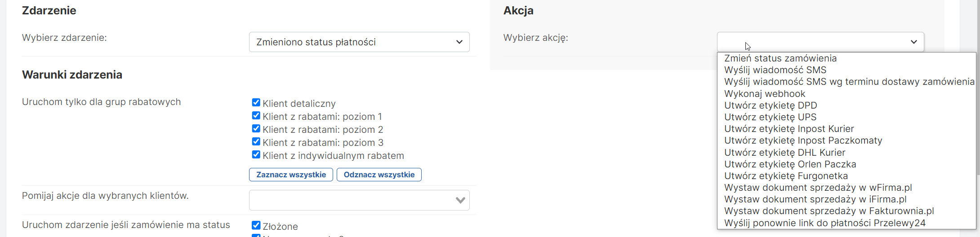Image resolution: width=980 pixels, height=237 pixels.
Task: Toggle 'Klient z indywidualnym rabatem' checkbox
Action: pos(256,155)
